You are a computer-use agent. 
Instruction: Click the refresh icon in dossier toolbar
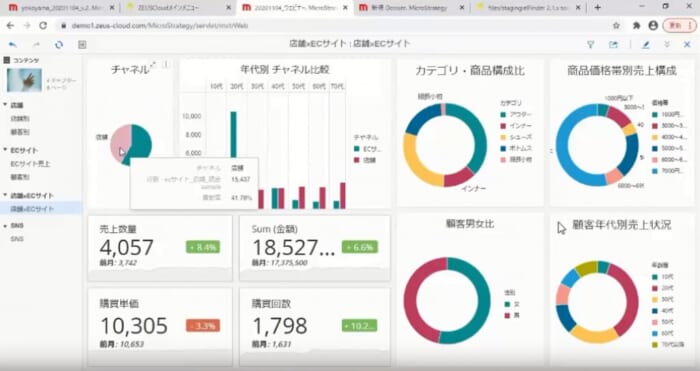59,45
